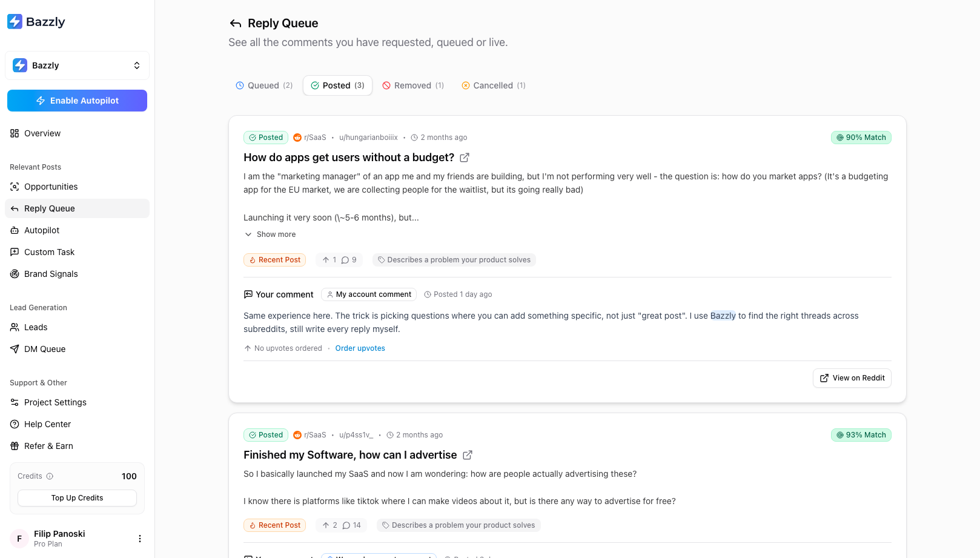Click the highlighted Bazzly word in comment
980x558 pixels.
click(723, 316)
